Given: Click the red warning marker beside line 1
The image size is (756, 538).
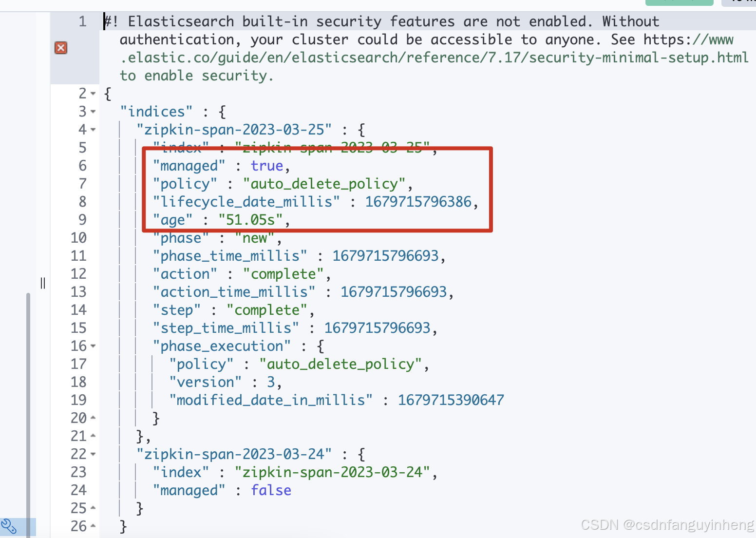Looking at the screenshot, I should click(x=61, y=48).
